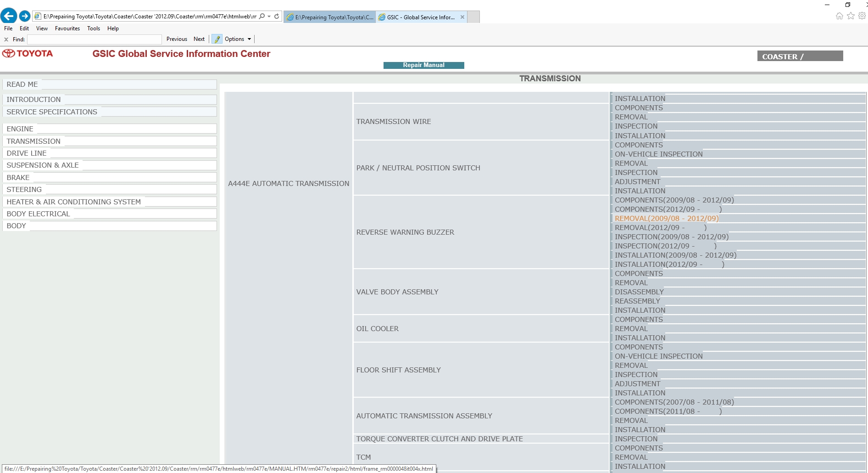Open the Edit menu
Viewport: 868px width, 473px height.
click(x=24, y=28)
